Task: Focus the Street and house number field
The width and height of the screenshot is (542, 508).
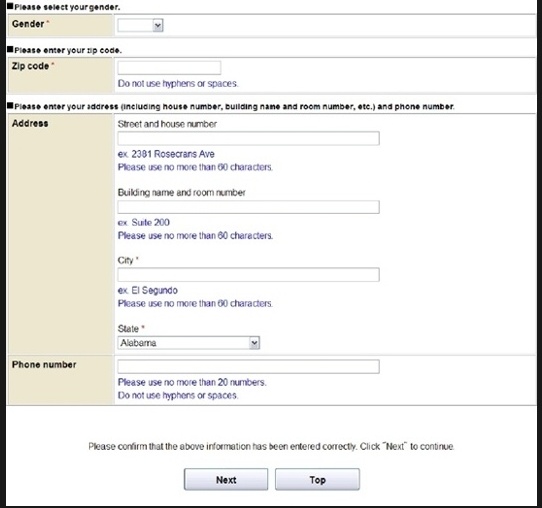Action: coord(248,138)
